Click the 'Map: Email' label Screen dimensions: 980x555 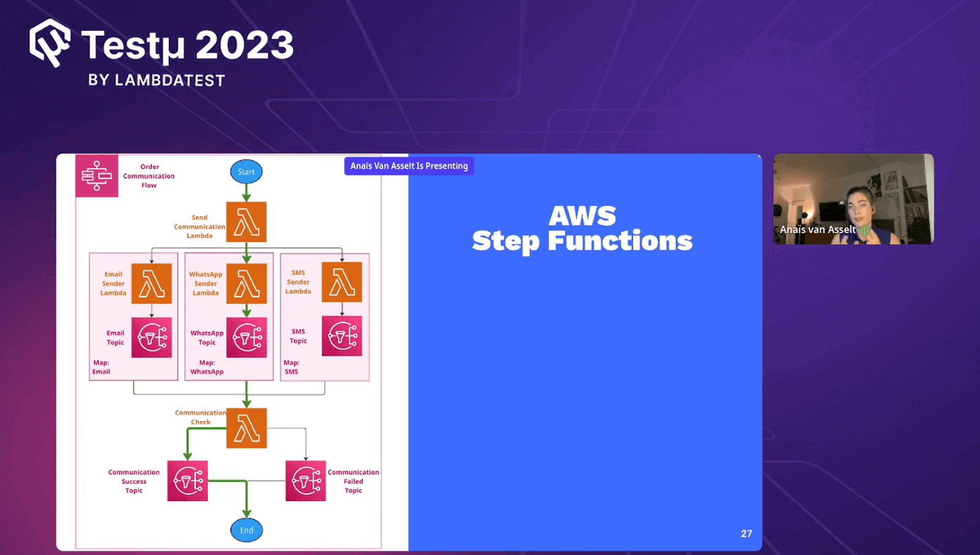(102, 367)
